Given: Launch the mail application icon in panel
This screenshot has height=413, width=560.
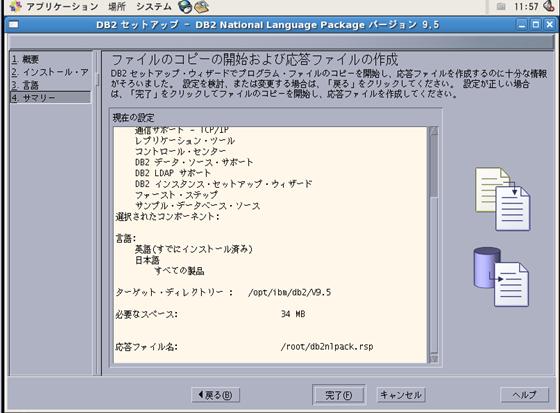Looking at the screenshot, I should (x=201, y=6).
